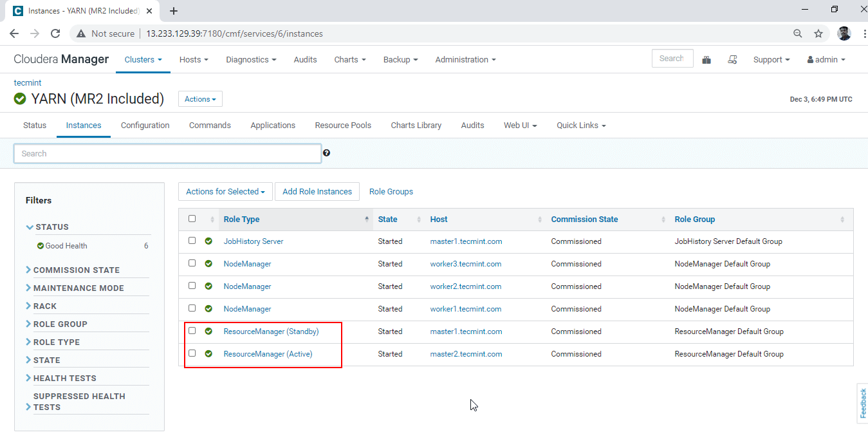Click the Add Role Instances button

tap(317, 192)
